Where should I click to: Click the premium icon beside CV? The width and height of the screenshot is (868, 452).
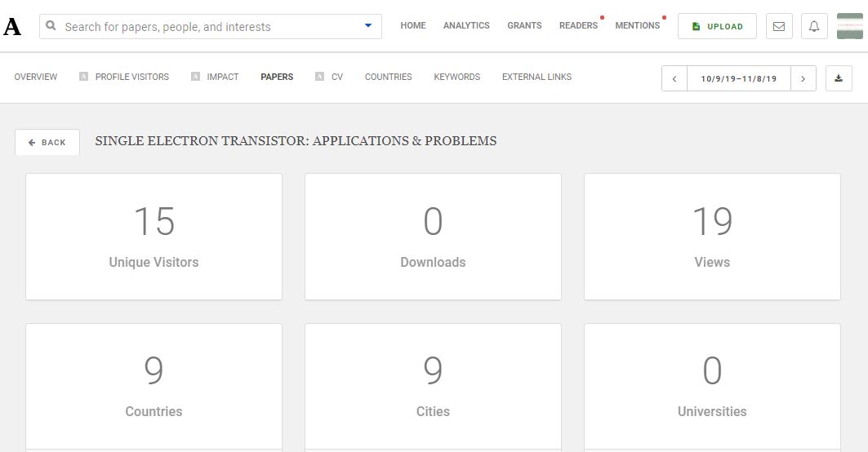click(x=319, y=77)
